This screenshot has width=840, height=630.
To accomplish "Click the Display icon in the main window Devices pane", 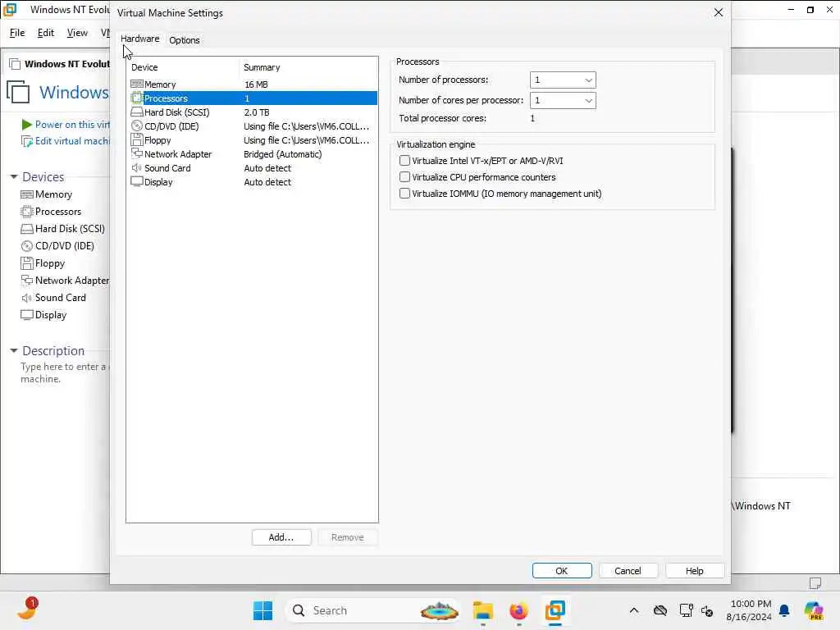I will 27,314.
